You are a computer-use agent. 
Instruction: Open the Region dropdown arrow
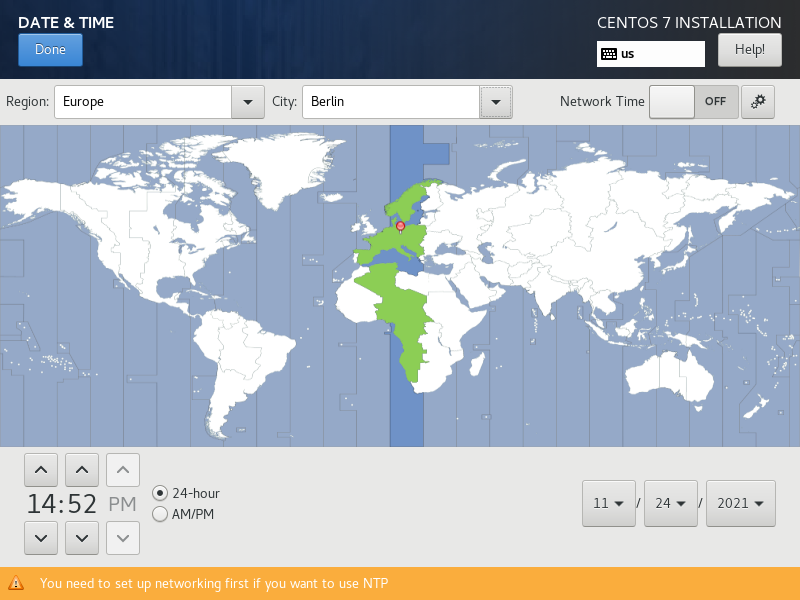coord(247,102)
